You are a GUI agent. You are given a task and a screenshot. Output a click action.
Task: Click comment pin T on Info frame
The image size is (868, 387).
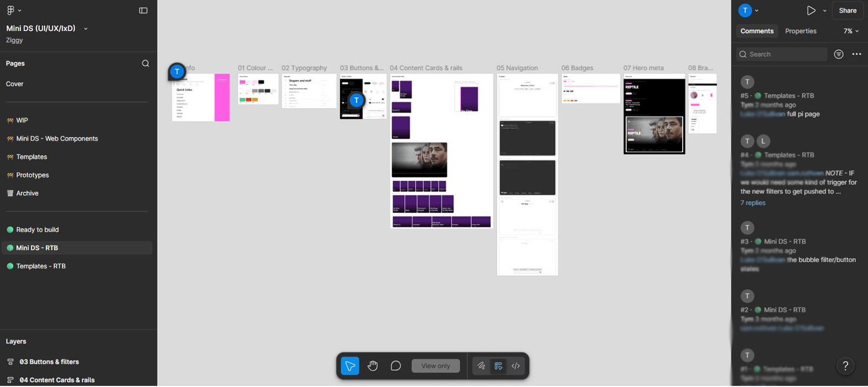177,72
